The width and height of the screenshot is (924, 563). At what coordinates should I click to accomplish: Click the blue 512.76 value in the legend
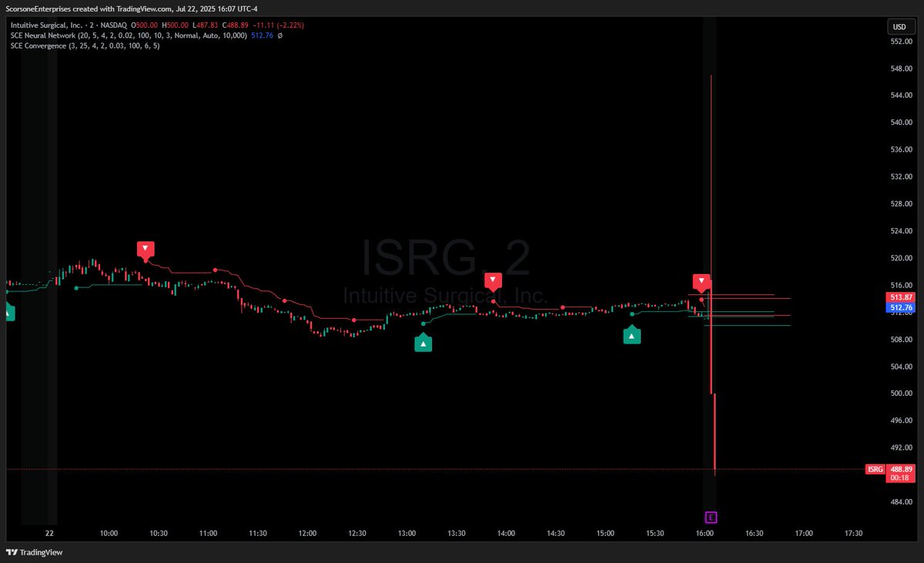263,35
